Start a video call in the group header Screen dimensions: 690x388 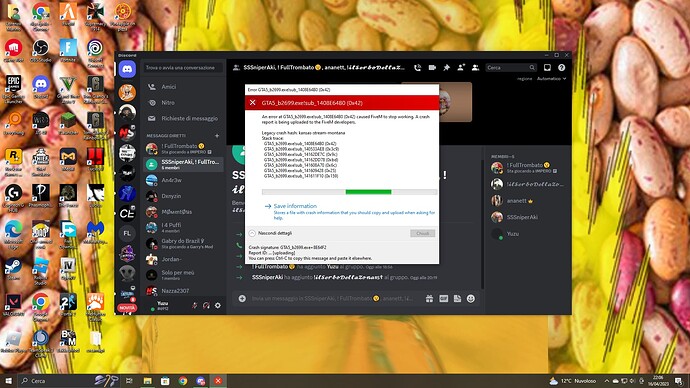(x=432, y=68)
